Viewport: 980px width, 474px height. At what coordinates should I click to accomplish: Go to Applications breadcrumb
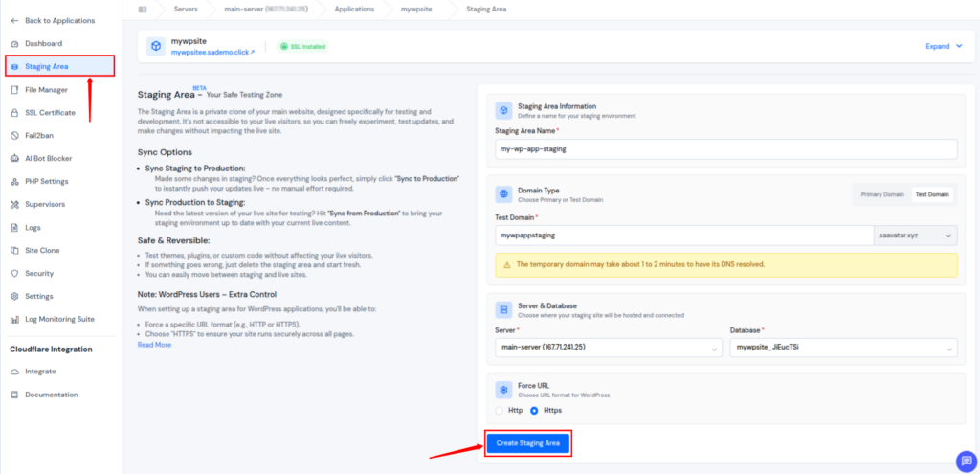click(x=354, y=10)
